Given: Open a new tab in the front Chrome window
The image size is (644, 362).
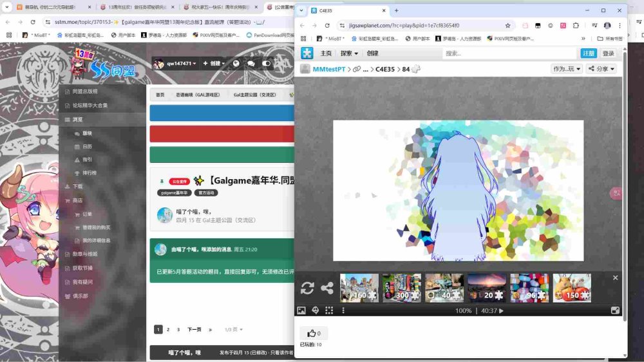Looking at the screenshot, I should tap(396, 11).
